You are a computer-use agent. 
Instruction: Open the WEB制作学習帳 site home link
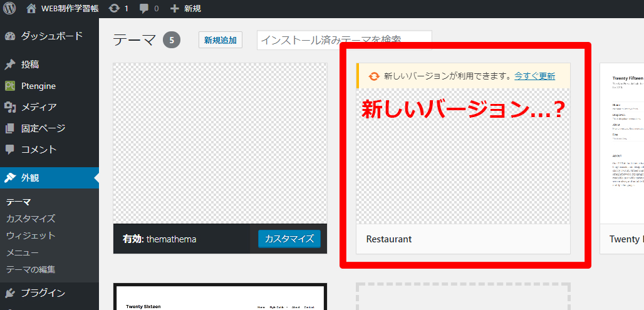pyautogui.click(x=64, y=9)
